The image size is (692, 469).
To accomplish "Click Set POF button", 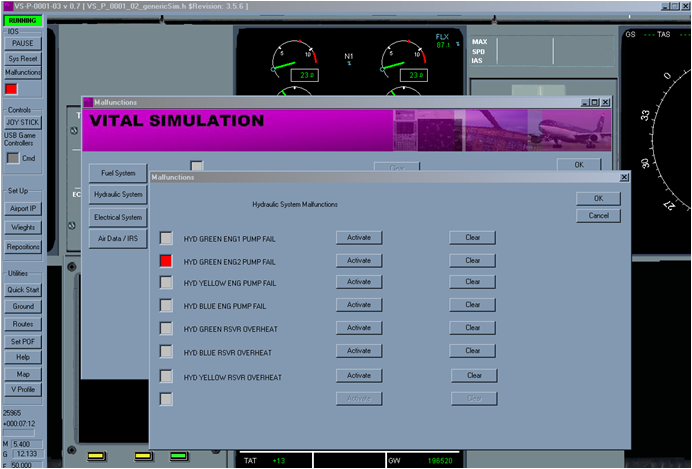I will pos(23,341).
